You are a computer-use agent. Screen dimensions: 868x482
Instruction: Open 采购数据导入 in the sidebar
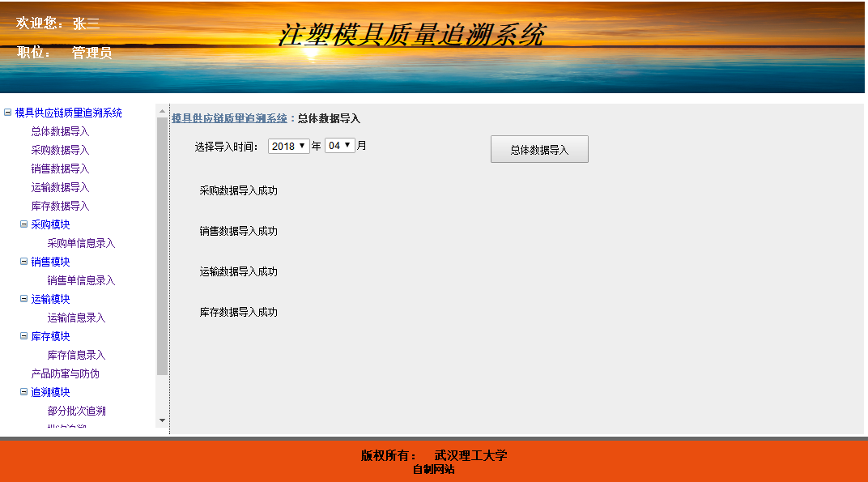pos(60,150)
